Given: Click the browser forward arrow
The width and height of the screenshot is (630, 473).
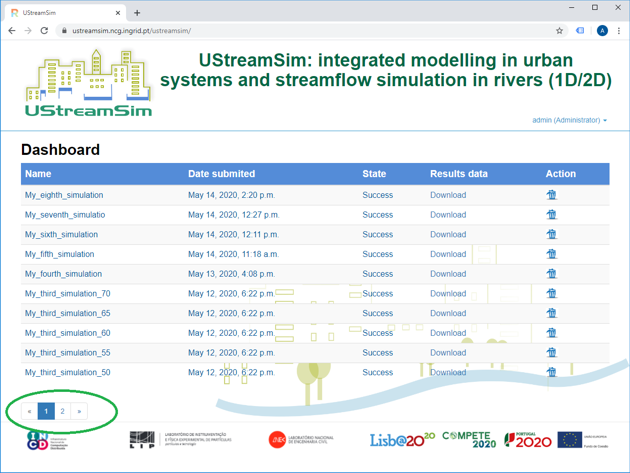Looking at the screenshot, I should pos(28,31).
